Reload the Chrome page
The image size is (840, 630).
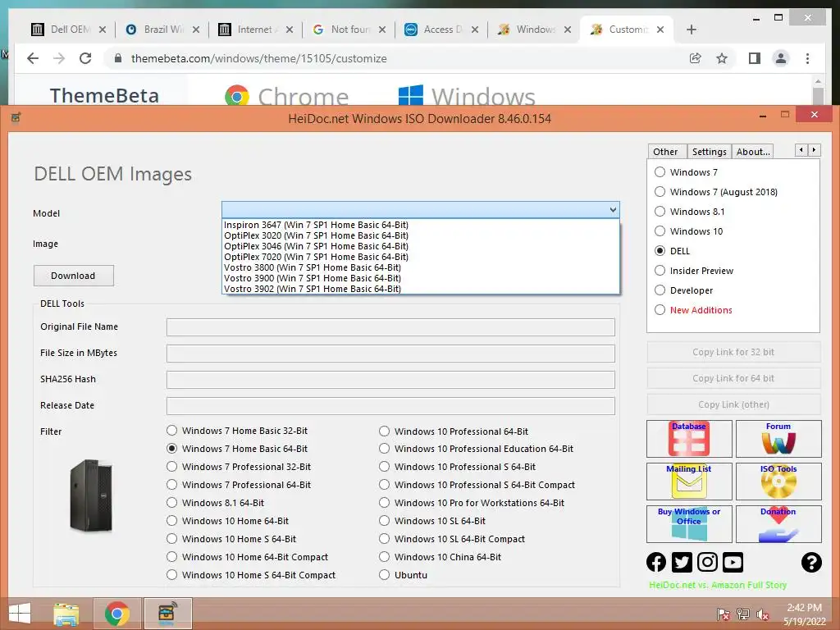[x=85, y=58]
